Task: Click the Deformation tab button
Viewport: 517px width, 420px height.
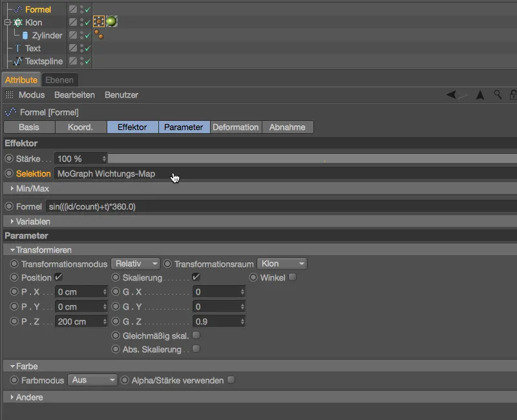Action: [236, 127]
